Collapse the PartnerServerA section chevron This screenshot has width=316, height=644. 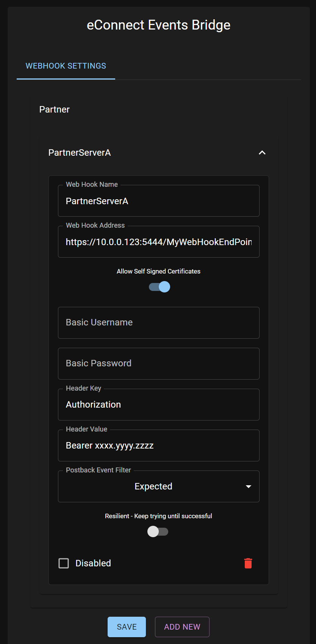tap(262, 153)
